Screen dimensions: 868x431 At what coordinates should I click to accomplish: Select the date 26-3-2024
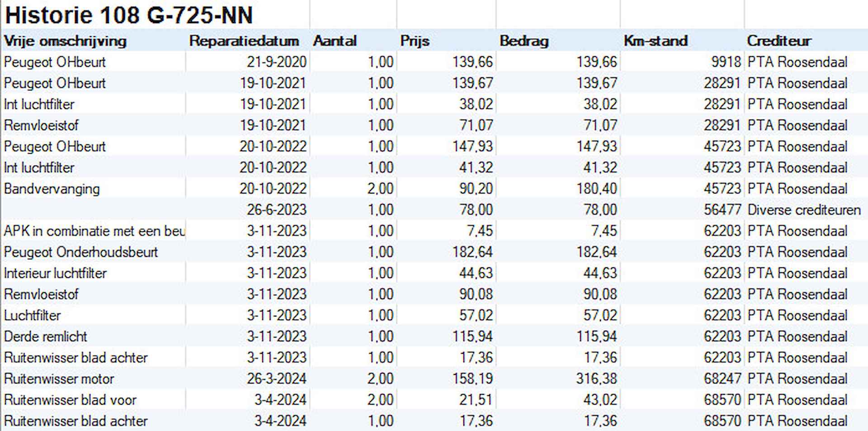pos(277,379)
